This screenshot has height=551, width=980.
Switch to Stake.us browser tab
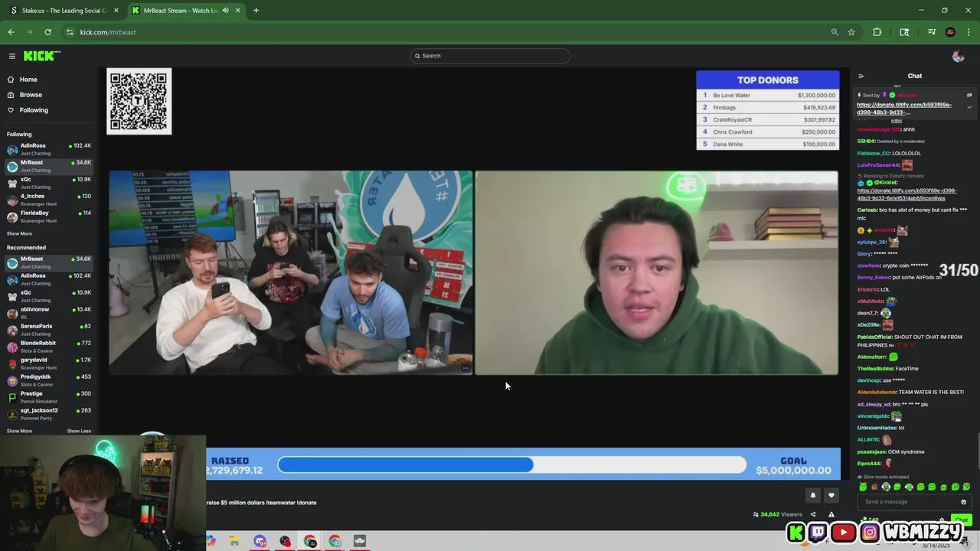click(64, 10)
